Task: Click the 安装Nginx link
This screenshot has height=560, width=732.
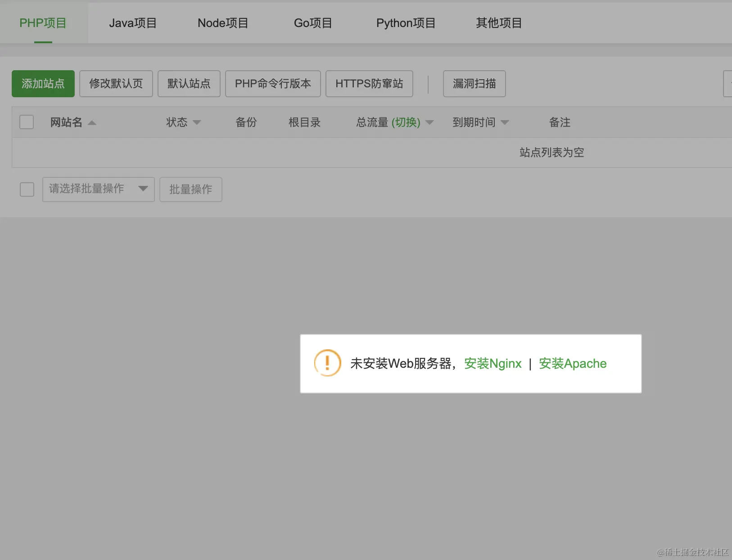Action: pyautogui.click(x=493, y=364)
